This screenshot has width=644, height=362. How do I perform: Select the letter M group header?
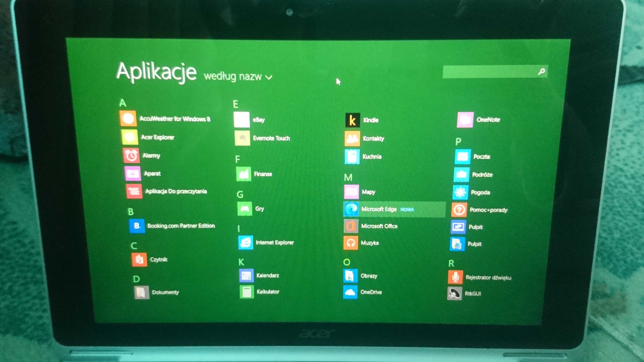tap(348, 177)
